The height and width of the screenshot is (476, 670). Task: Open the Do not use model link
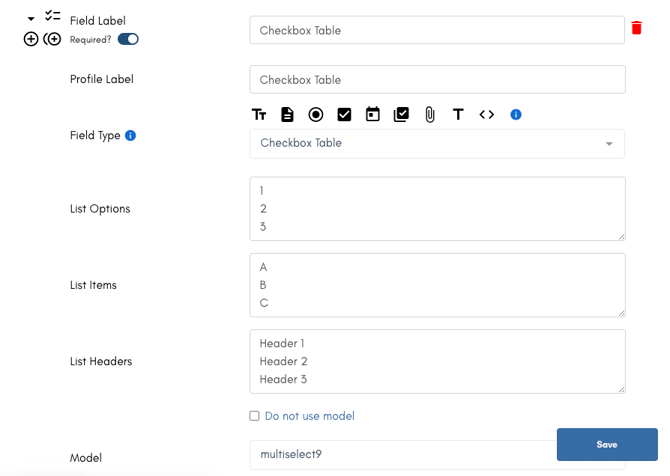click(310, 416)
